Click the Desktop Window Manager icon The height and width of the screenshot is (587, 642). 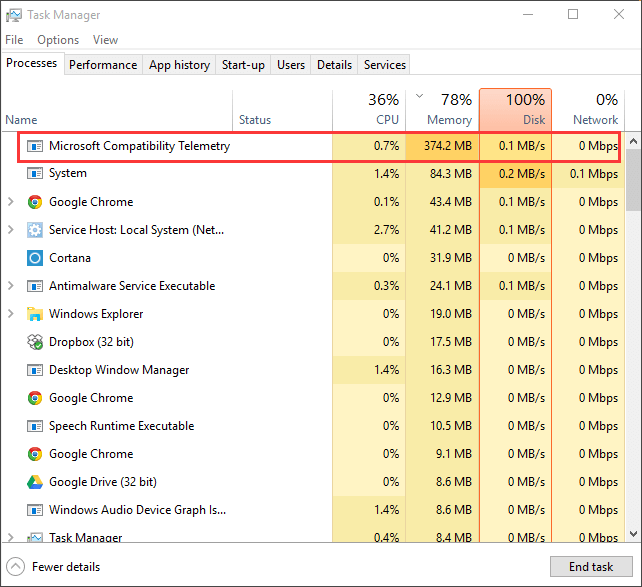pyautogui.click(x=34, y=370)
